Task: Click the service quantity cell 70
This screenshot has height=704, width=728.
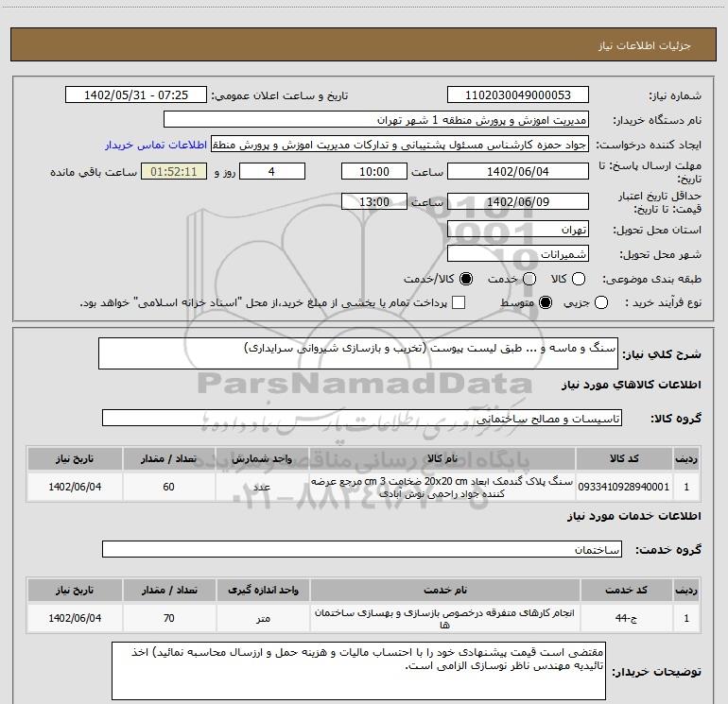Action: (169, 618)
